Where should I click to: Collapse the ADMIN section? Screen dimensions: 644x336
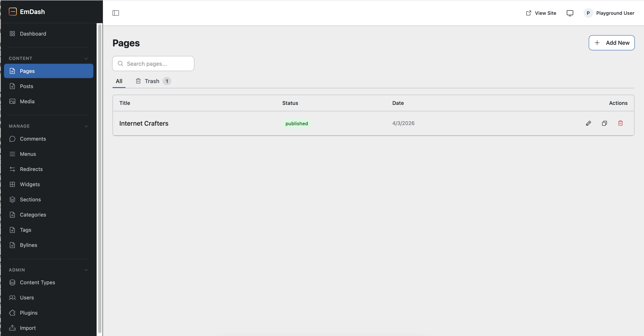pyautogui.click(x=86, y=270)
